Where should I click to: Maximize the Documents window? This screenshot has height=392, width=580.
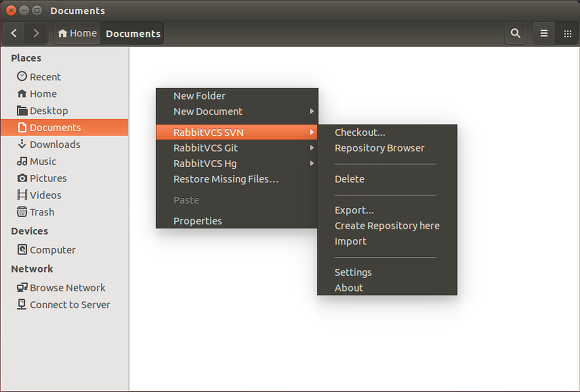37,10
